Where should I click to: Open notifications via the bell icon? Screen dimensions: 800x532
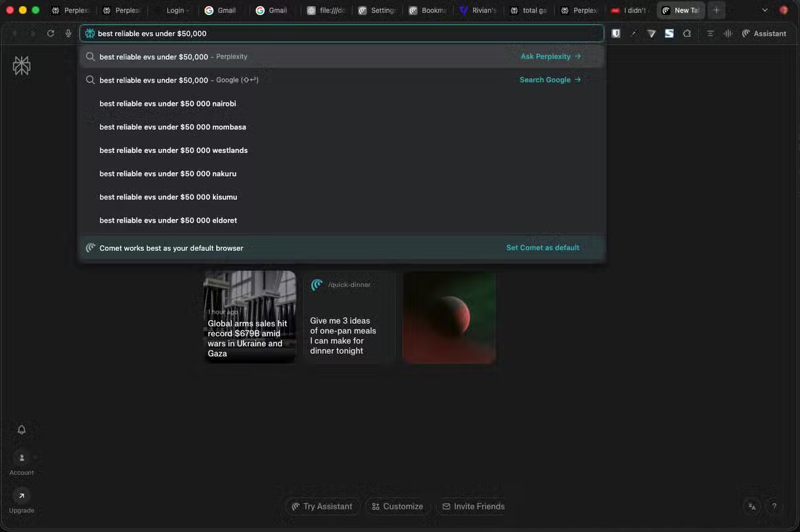[22, 430]
